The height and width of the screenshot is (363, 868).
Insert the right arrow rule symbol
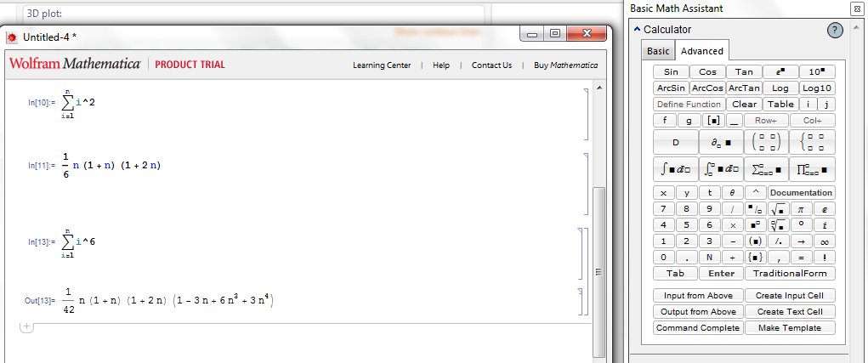(801, 241)
